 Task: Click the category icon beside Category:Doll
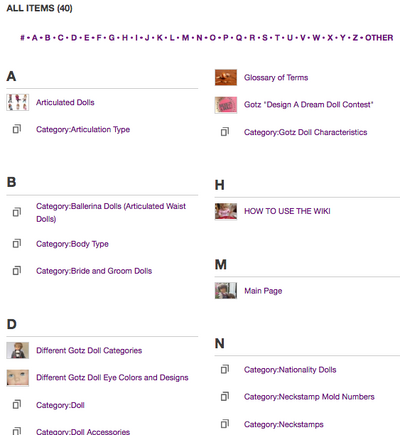17,405
